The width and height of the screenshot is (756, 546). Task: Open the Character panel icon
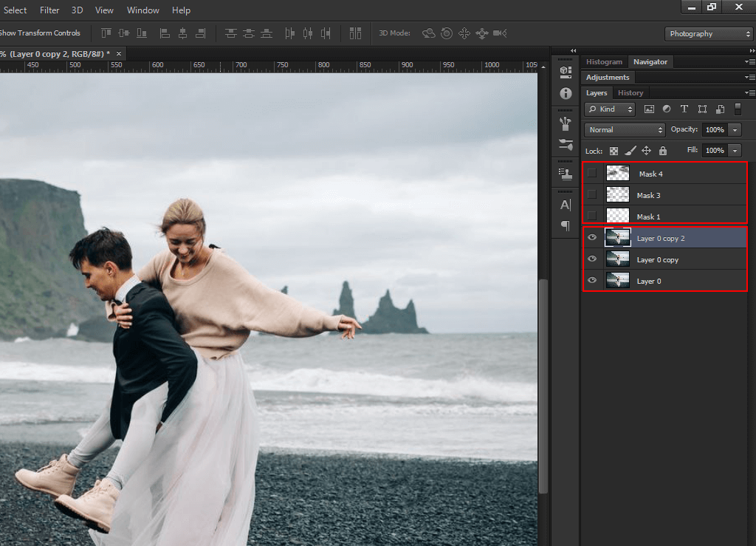point(566,205)
